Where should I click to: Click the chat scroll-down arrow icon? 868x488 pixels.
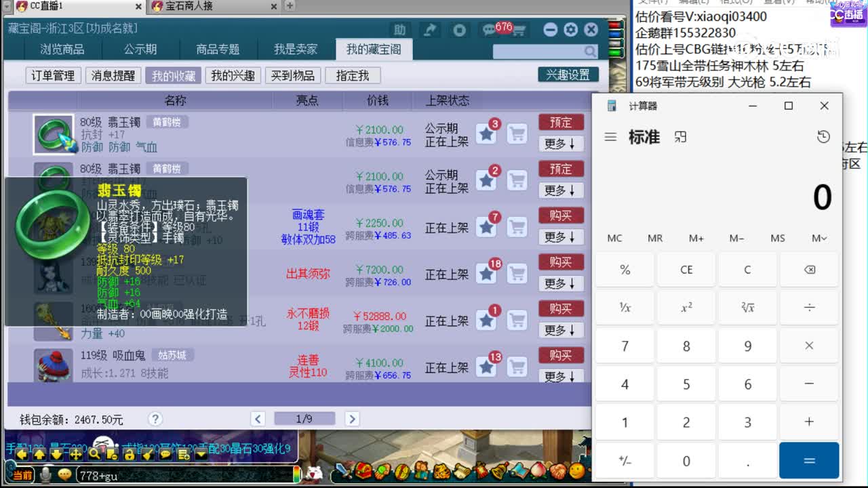[58, 453]
